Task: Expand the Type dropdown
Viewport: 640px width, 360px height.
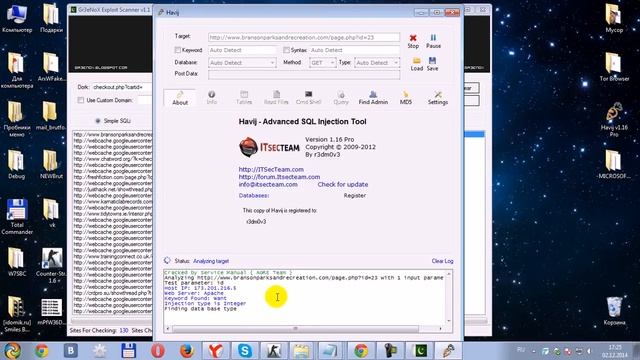Action: coord(396,62)
